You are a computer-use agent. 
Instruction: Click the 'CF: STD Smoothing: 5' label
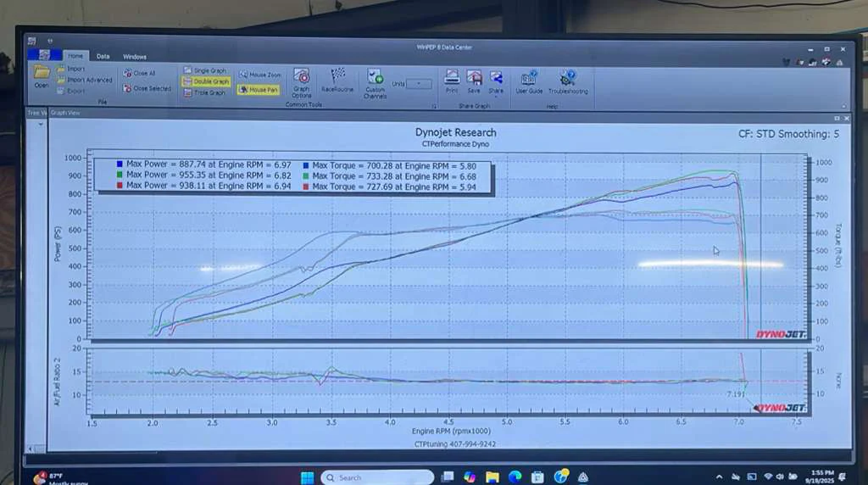[788, 134]
